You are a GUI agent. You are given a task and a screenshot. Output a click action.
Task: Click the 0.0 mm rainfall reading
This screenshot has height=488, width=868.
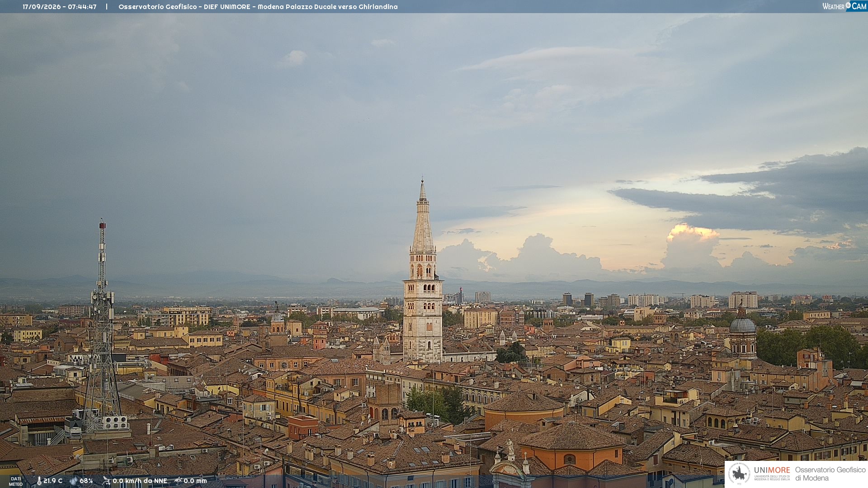pyautogui.click(x=195, y=481)
